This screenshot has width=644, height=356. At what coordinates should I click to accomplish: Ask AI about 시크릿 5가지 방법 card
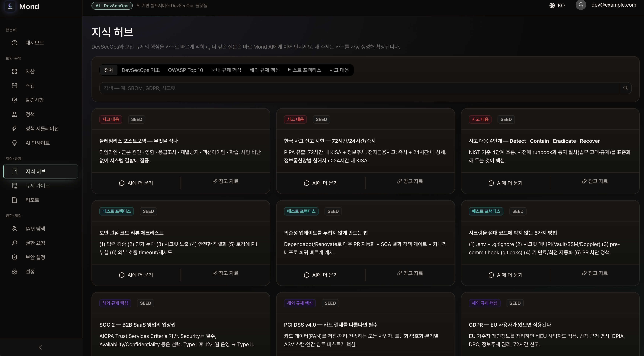coord(506,275)
